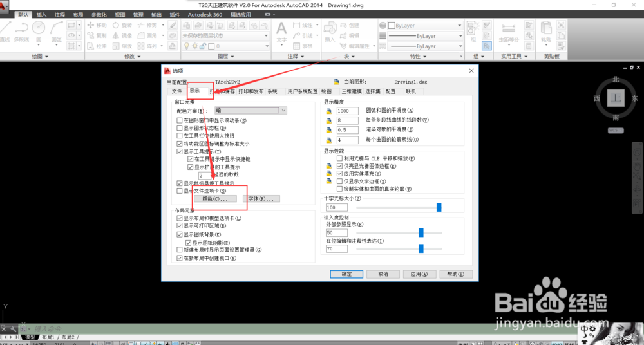Click the Create block (创建) tool
Viewport: 644px width, 345px height.
[350, 25]
